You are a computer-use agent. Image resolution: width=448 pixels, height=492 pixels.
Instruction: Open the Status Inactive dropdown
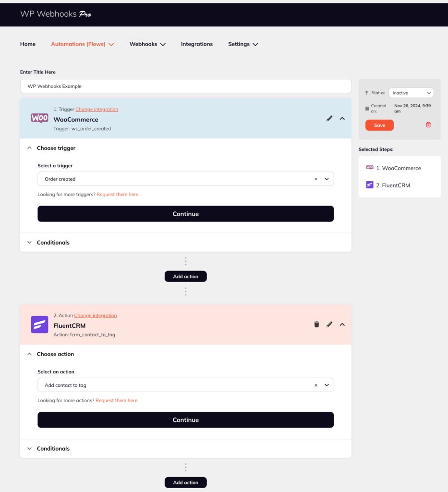click(x=411, y=93)
